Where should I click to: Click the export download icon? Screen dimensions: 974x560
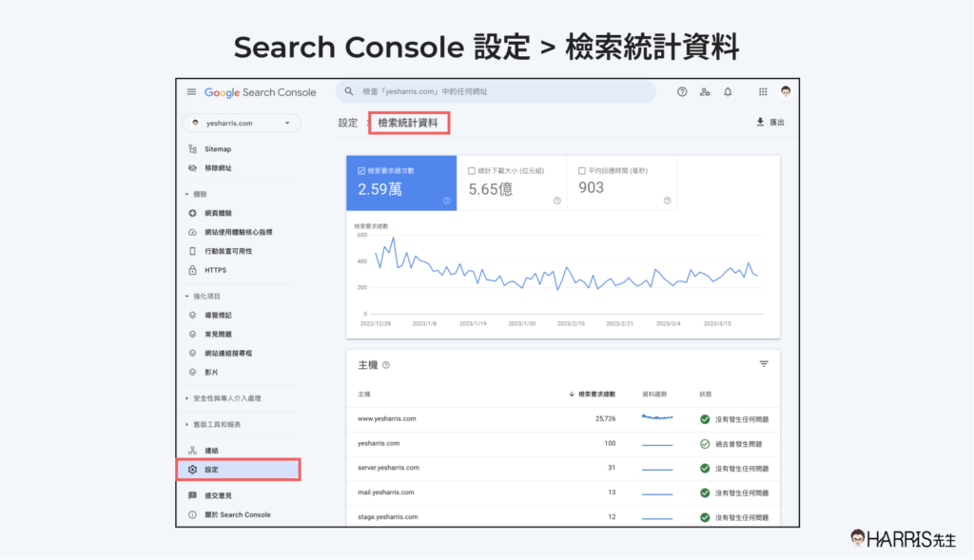pyautogui.click(x=760, y=123)
